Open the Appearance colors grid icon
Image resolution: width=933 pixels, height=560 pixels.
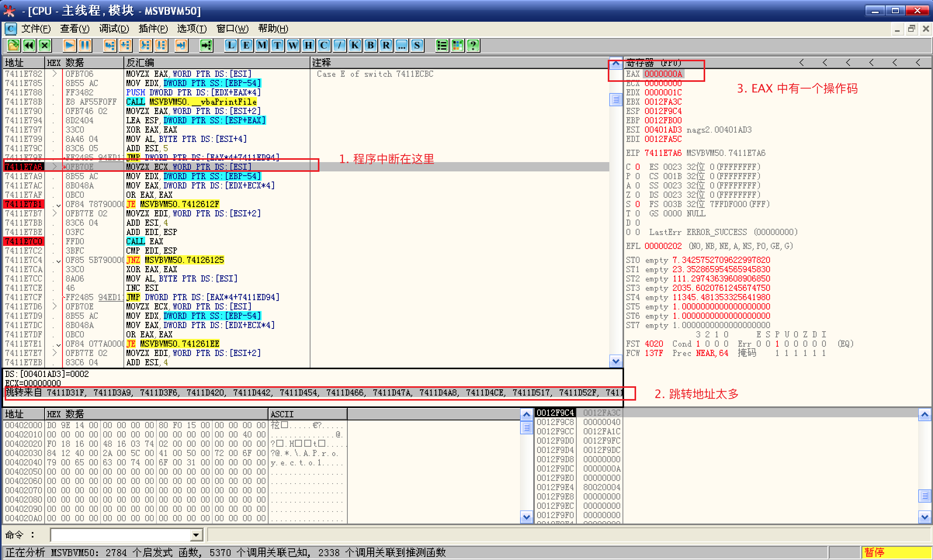(x=458, y=45)
